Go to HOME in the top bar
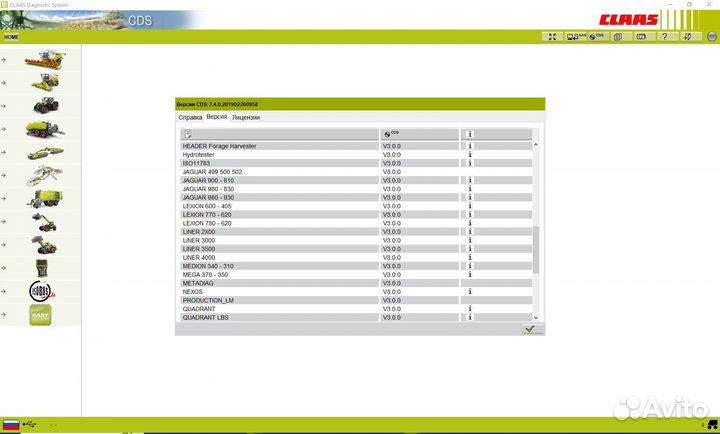This screenshot has width=720, height=434. point(11,37)
